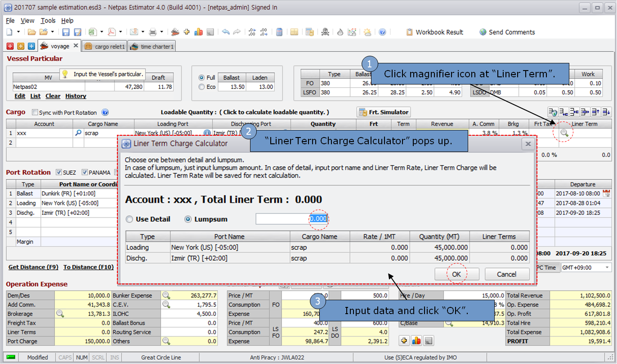The image size is (617, 364).
Task: Click the red plus new tab icon
Action: coord(10,46)
